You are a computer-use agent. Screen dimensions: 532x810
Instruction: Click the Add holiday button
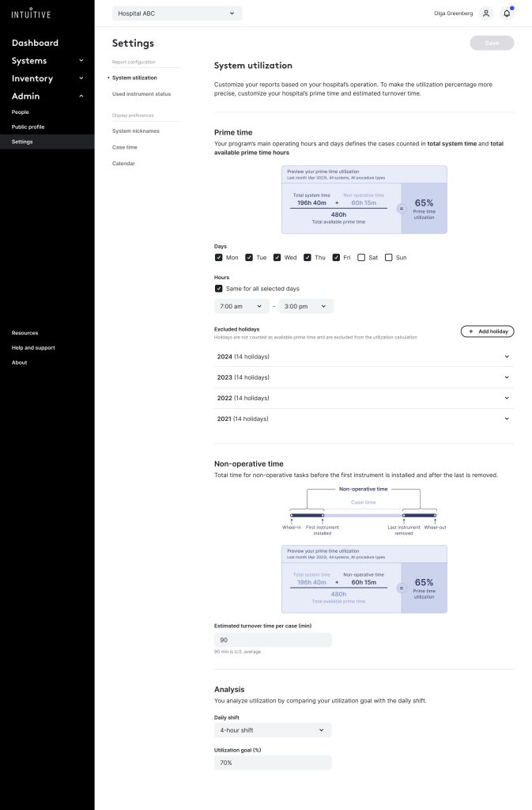coord(487,331)
